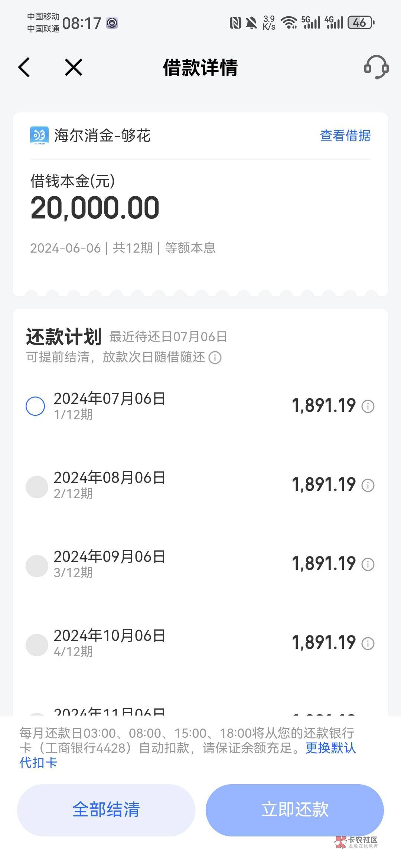The height and width of the screenshot is (868, 401).
Task: Show details for 07月06日 installment amount
Action: tap(368, 406)
